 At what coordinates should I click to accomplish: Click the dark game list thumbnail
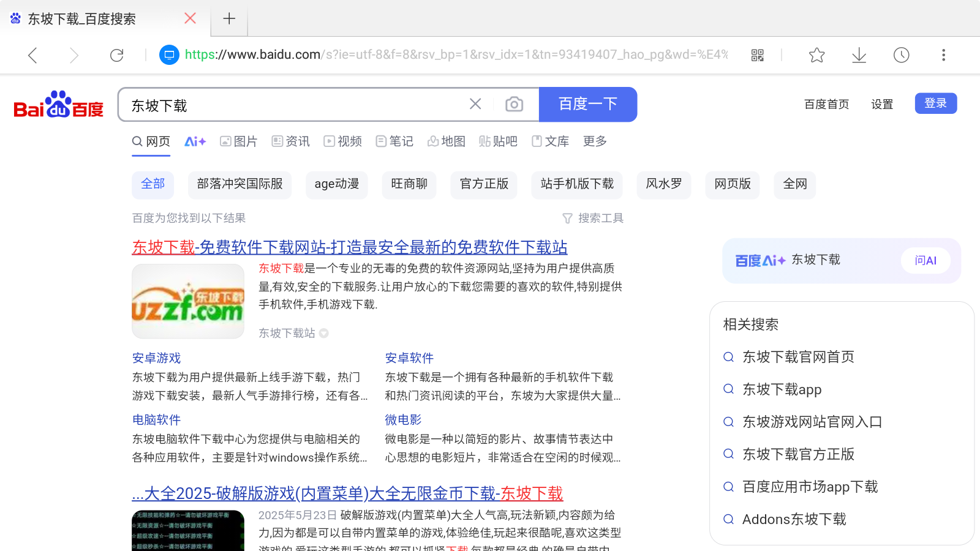pyautogui.click(x=188, y=531)
